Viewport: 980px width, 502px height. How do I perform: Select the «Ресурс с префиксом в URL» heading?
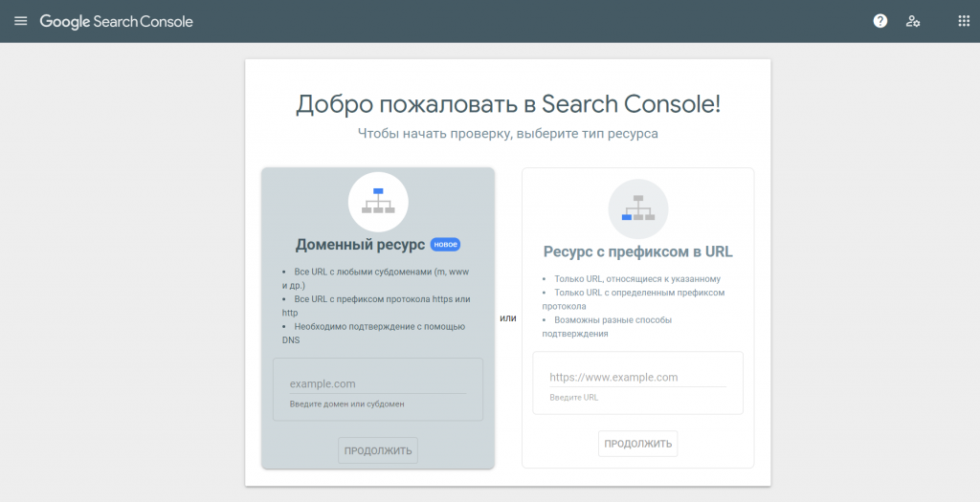tap(637, 251)
